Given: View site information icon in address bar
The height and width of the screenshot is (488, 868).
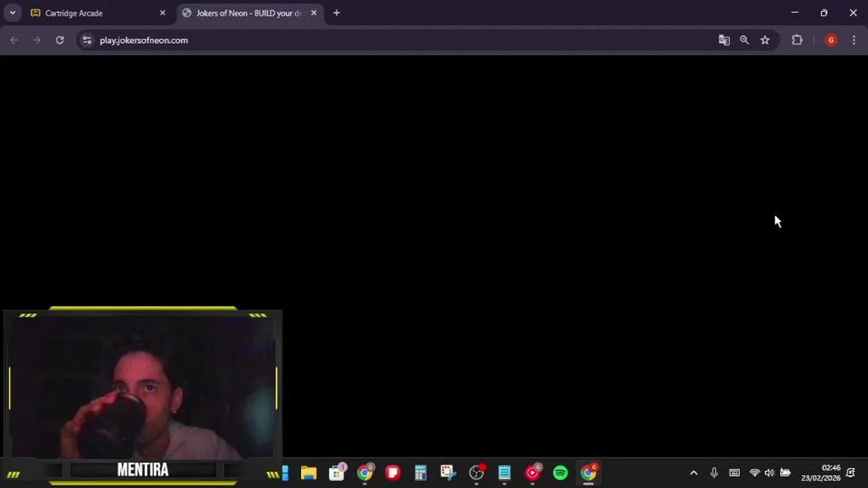Looking at the screenshot, I should pos(86,40).
